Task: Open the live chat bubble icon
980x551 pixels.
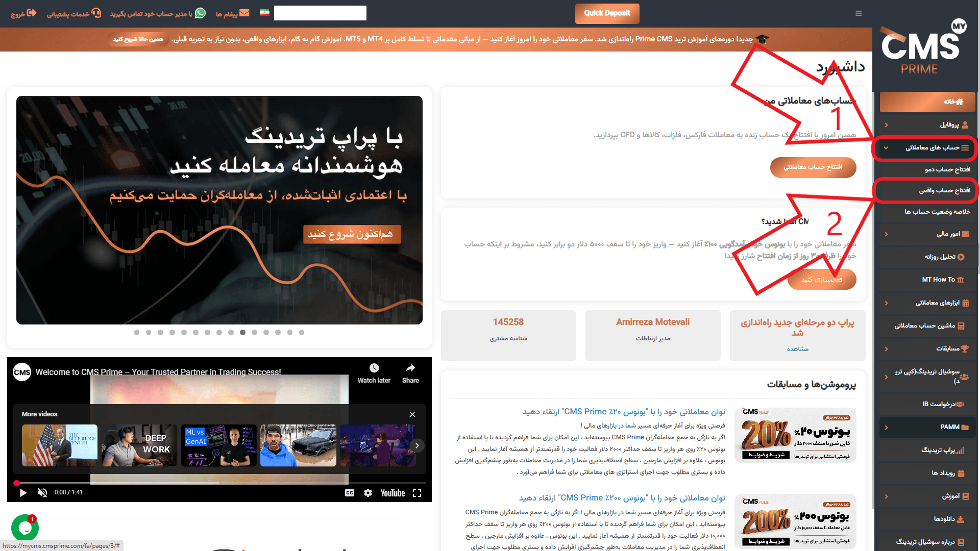Action: coord(24,529)
